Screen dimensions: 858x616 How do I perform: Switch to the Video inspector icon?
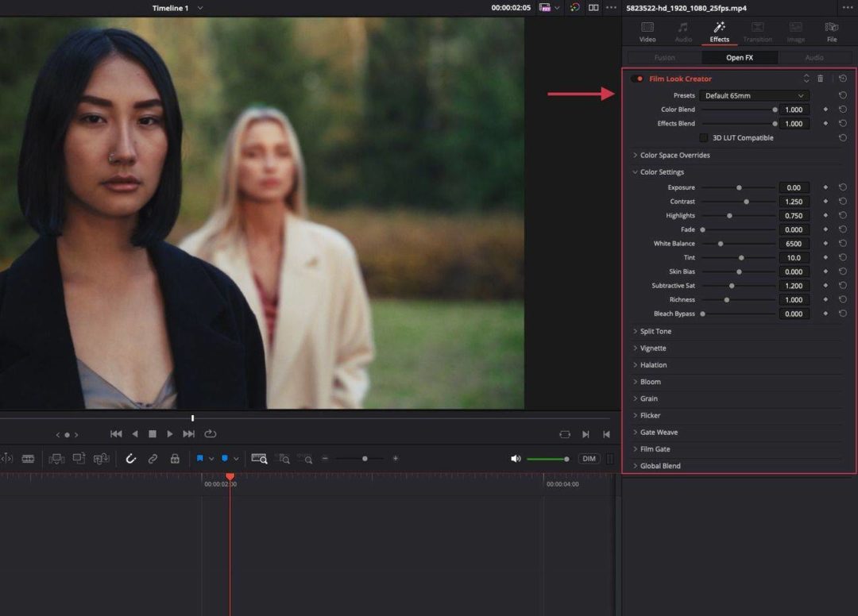[647, 30]
